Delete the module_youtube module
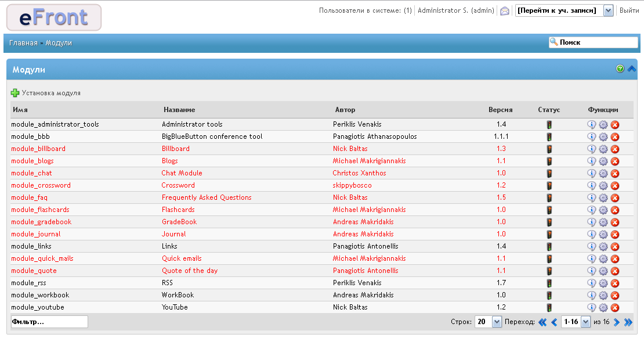 point(615,308)
